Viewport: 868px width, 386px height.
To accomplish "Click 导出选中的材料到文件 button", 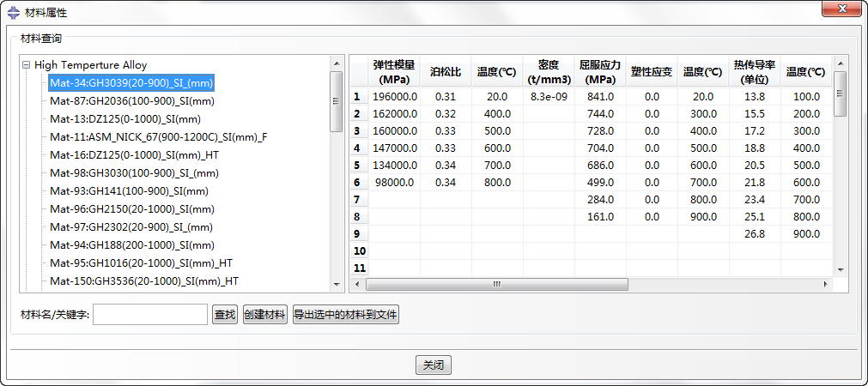I will (346, 315).
